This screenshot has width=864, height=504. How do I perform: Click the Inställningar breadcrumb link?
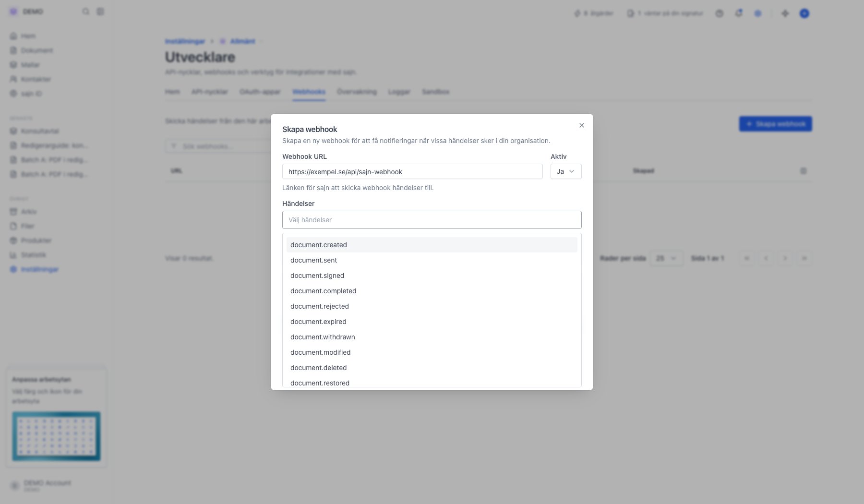(185, 41)
